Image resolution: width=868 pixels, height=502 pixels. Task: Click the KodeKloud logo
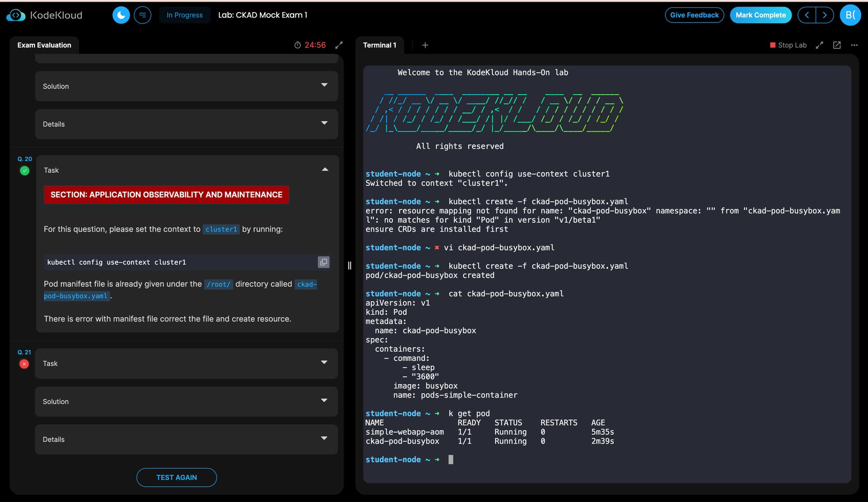click(44, 15)
